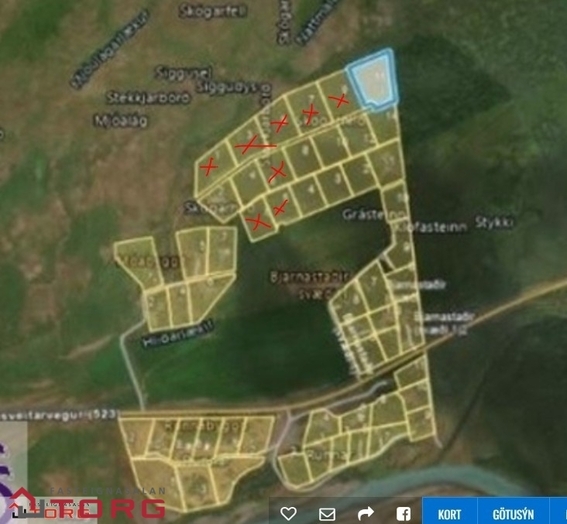Click the Bjarnastaðir place label
Viewport: 567px width, 524px height.
pyautogui.click(x=310, y=277)
